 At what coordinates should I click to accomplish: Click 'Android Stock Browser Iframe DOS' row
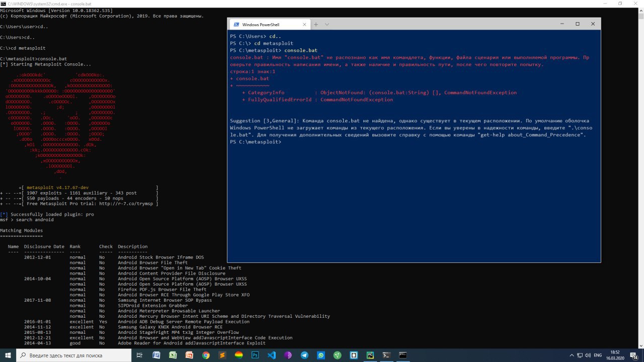(161, 257)
